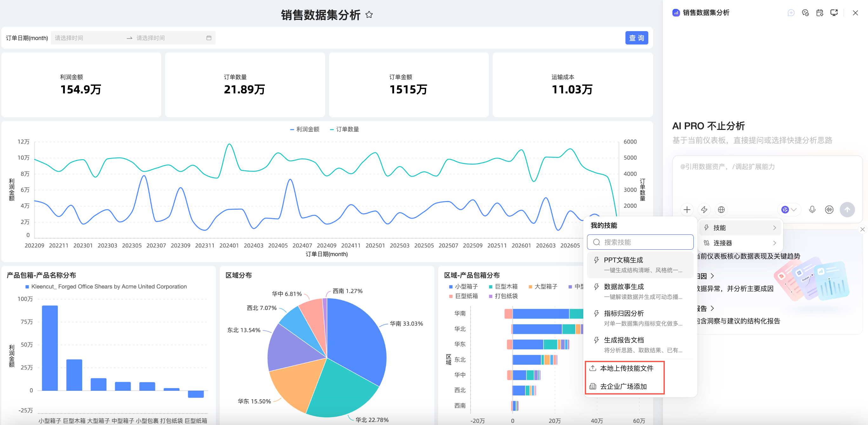This screenshot has height=425, width=868.
Task: Click the 华中 6.81% pie label
Action: [287, 294]
